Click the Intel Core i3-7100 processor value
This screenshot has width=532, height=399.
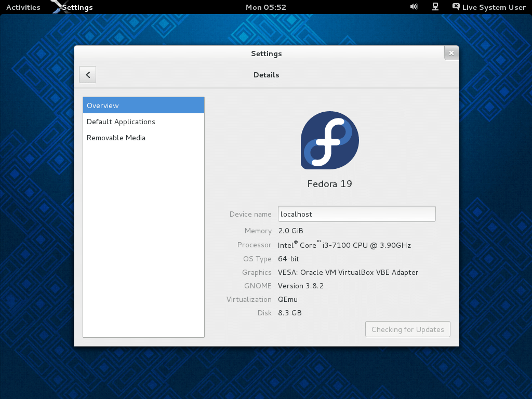click(344, 245)
